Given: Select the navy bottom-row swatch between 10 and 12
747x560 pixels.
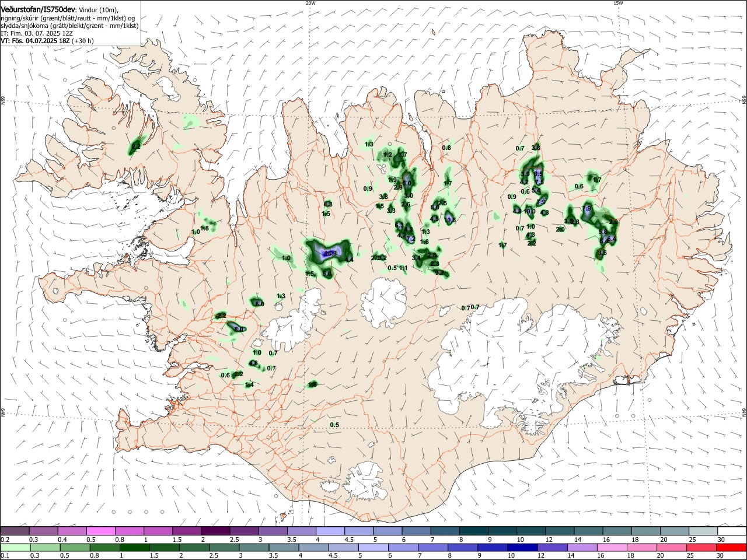Looking at the screenshot, I should click(523, 547).
